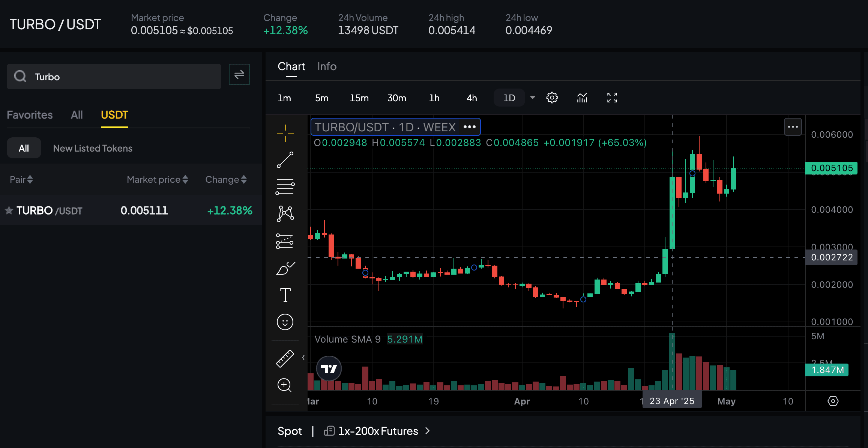Sort pairs by Market price
This screenshot has height=448, width=868.
(157, 179)
